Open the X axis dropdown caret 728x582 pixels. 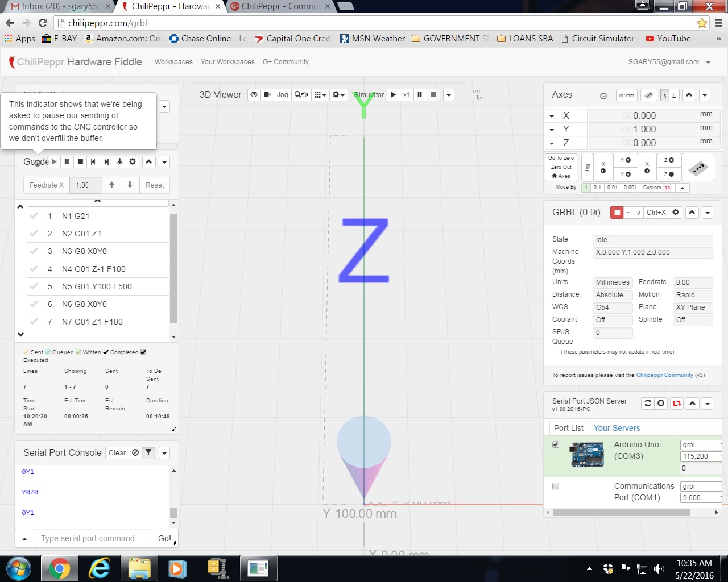pyautogui.click(x=552, y=116)
